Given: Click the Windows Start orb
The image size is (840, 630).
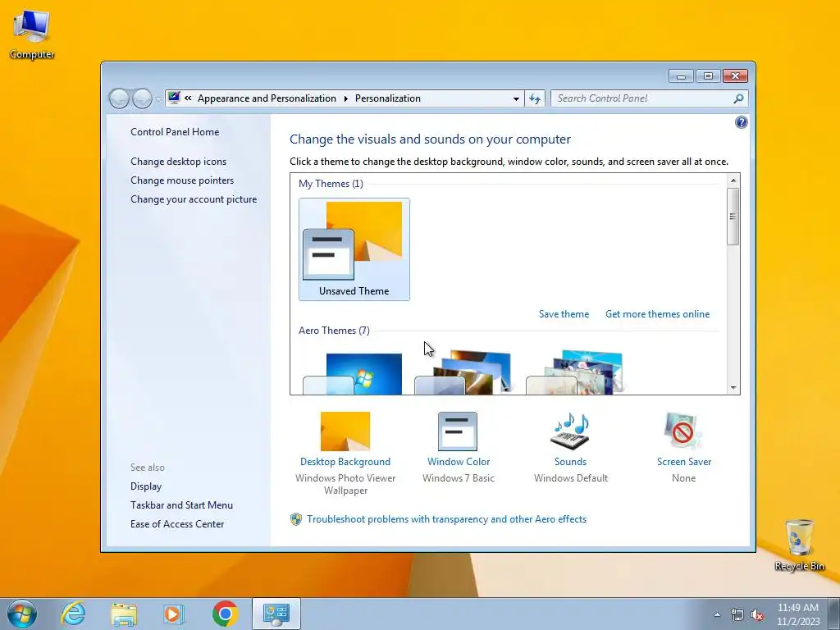Looking at the screenshot, I should 22,614.
